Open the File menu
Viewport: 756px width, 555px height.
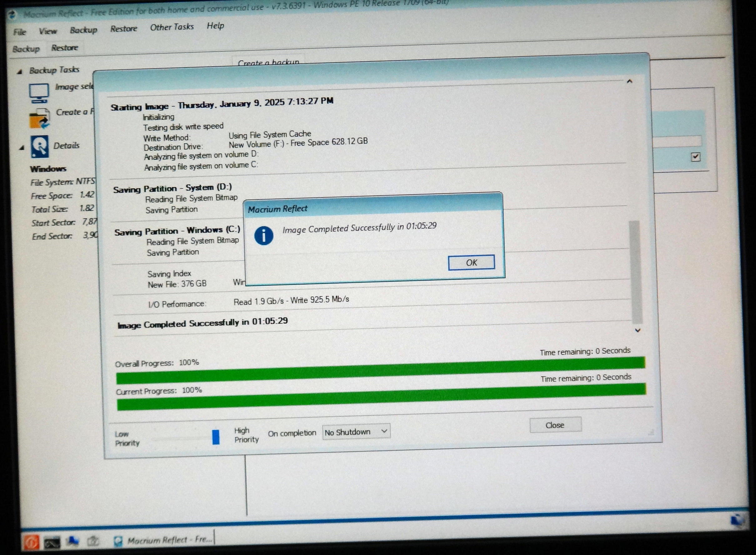(19, 32)
